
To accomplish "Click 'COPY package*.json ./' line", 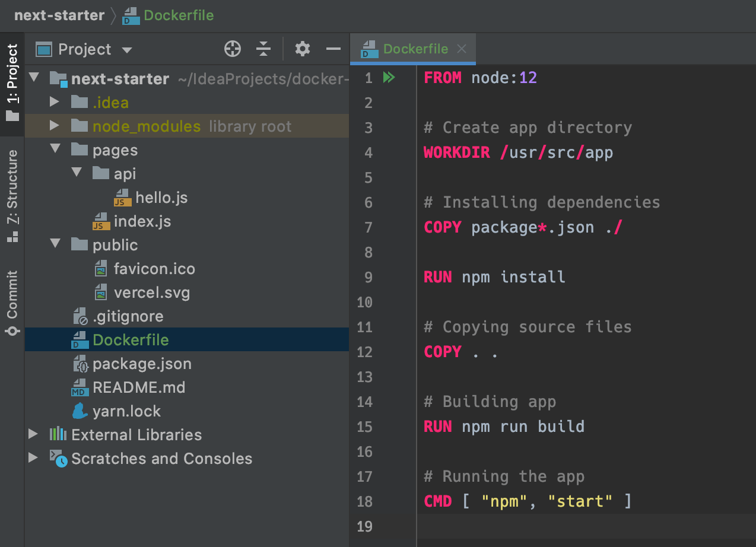I will pos(523,227).
